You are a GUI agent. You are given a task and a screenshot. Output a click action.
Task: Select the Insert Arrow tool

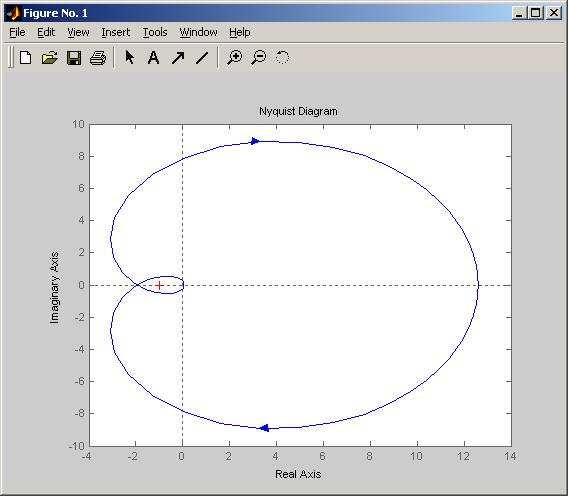tap(178, 58)
